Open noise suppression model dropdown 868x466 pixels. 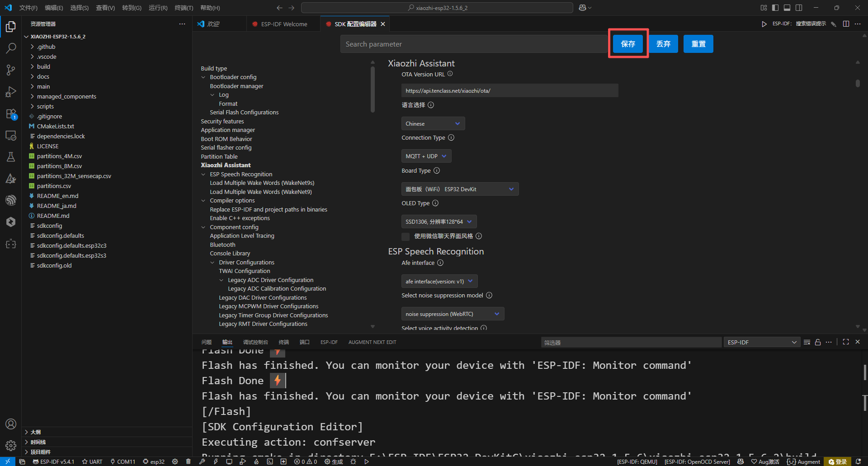click(x=453, y=314)
